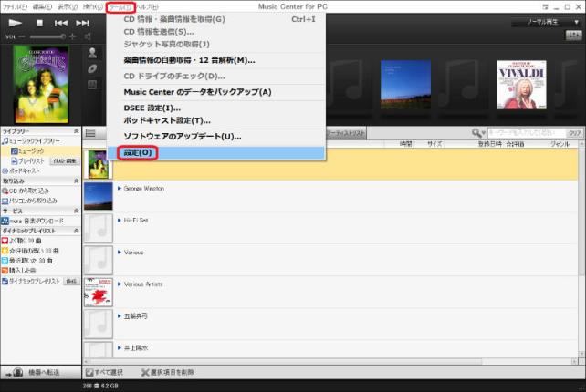Open the ノーマル再生 playback mode dropdown
This screenshot has width=586, height=392.
click(x=547, y=22)
